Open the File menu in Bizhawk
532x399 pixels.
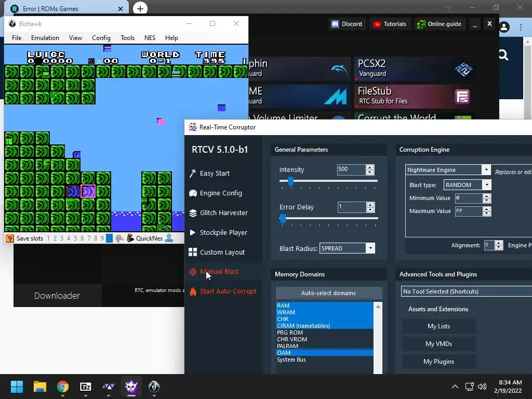pos(17,37)
